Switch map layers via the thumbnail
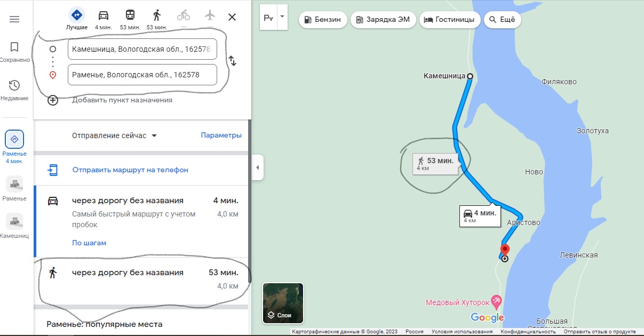Screen dimensions: 644x336 coord(283,303)
